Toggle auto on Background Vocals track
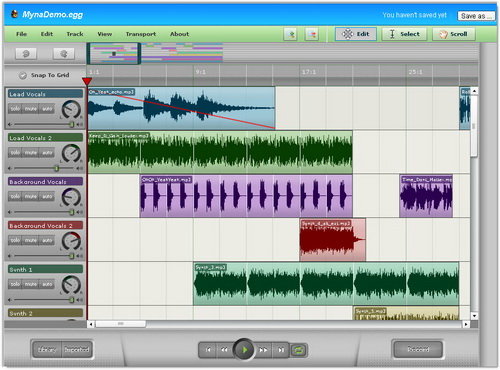The height and width of the screenshot is (370, 500). point(47,196)
